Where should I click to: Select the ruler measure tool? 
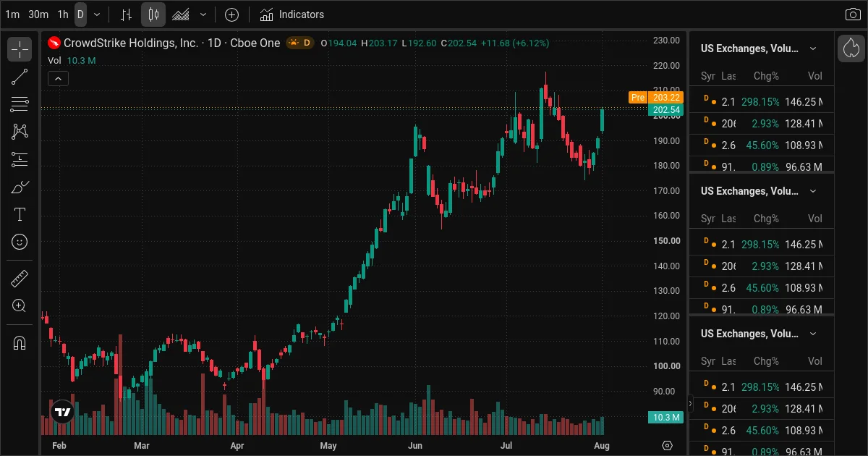click(20, 278)
